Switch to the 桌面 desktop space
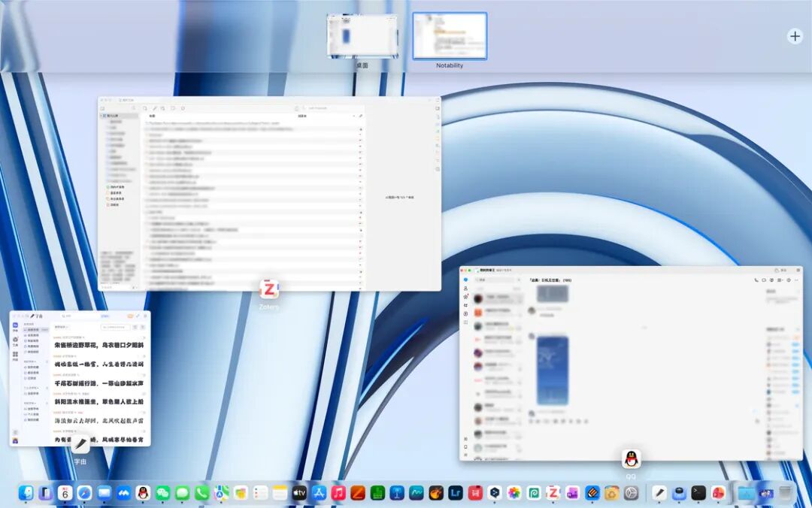Screen dimensions: 812x508 coord(362,36)
